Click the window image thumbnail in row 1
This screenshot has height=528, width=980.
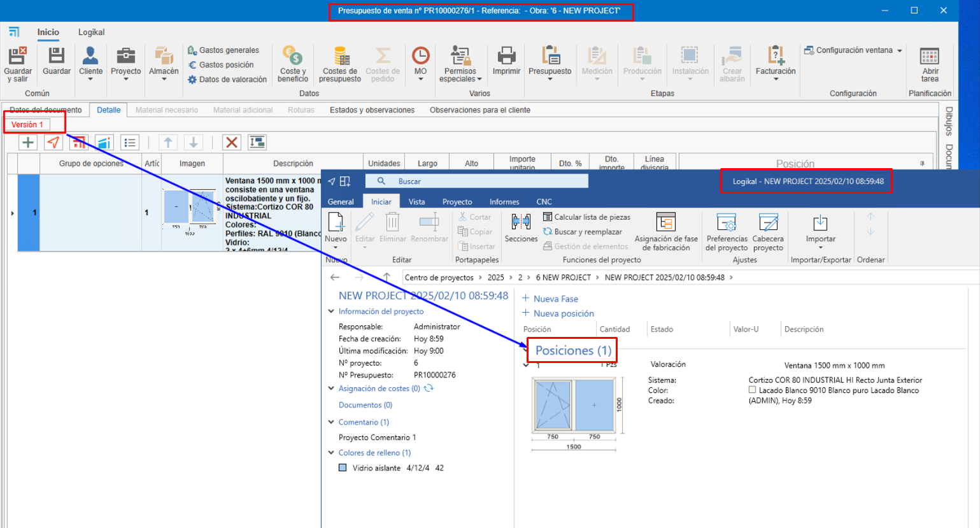[x=190, y=211]
